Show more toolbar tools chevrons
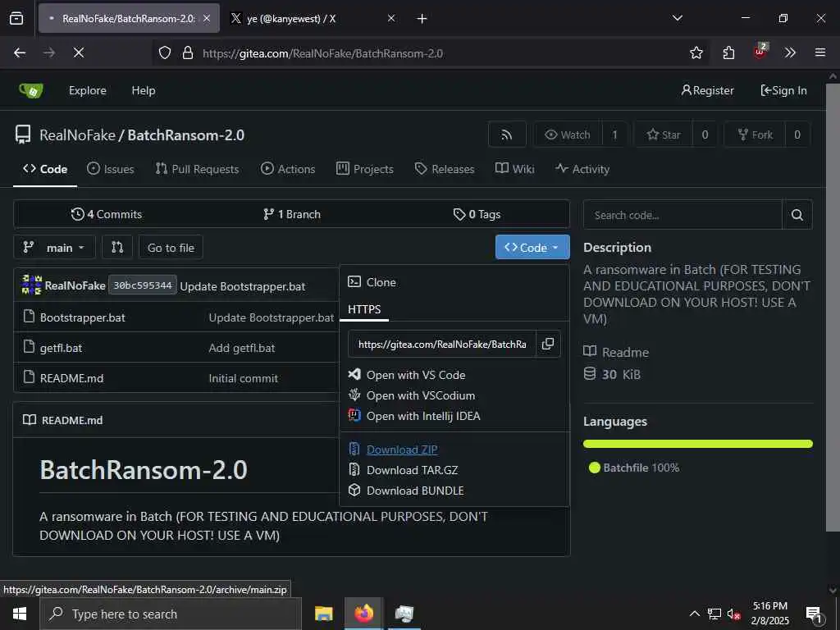This screenshot has width=840, height=630. pos(790,52)
